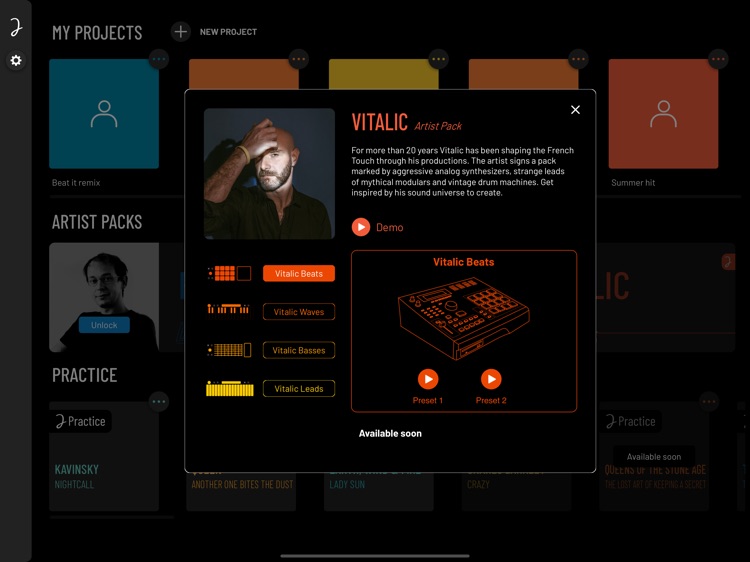Click the NEW PROJECT label
This screenshot has width=750, height=562.
pos(228,32)
